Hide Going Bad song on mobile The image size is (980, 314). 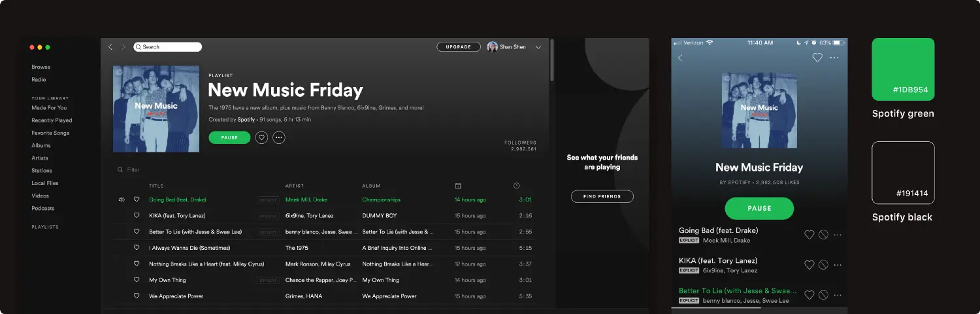click(x=823, y=235)
